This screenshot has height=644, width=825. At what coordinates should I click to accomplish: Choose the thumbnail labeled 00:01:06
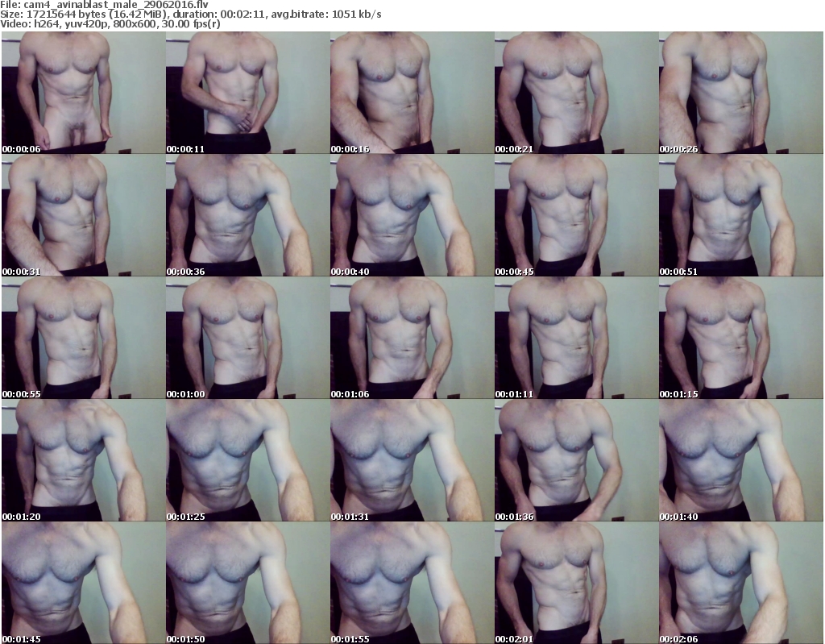point(412,338)
